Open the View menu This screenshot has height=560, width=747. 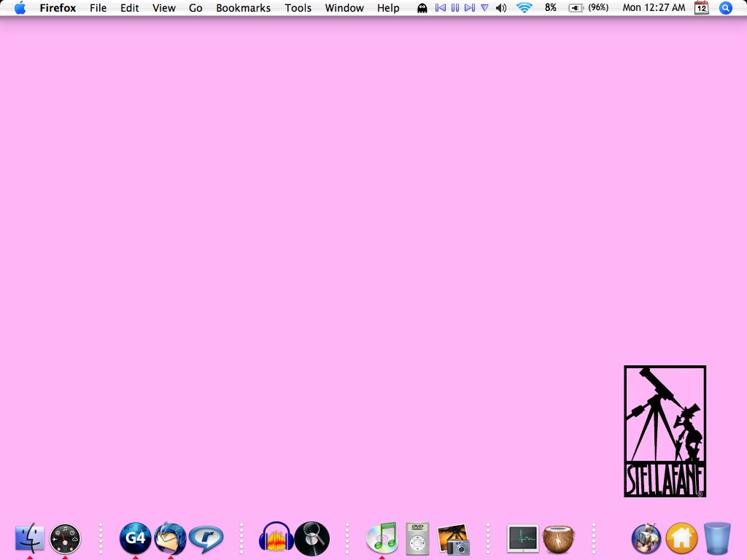click(x=164, y=8)
